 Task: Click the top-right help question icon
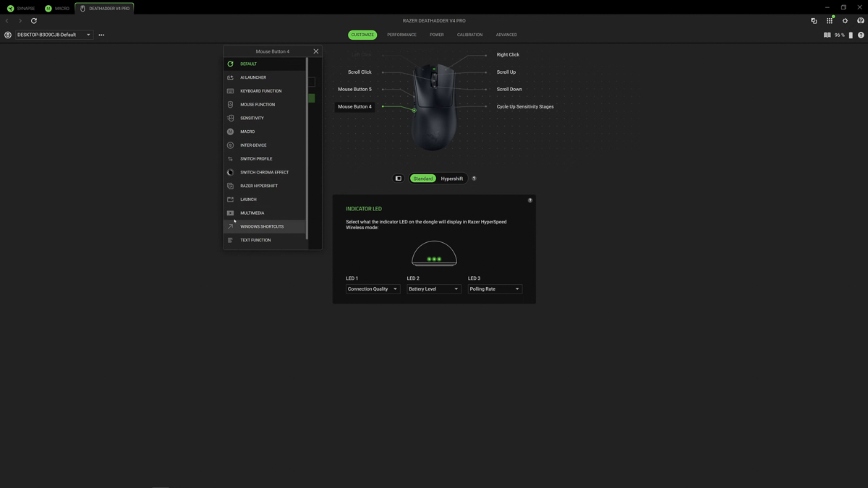(x=861, y=35)
